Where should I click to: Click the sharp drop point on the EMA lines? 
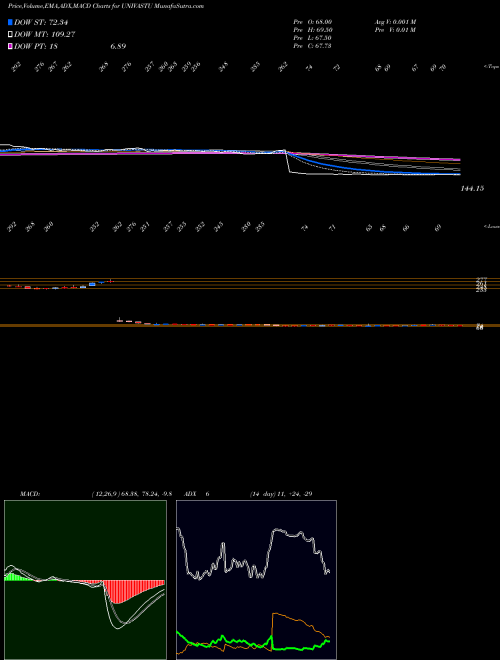(x=287, y=160)
